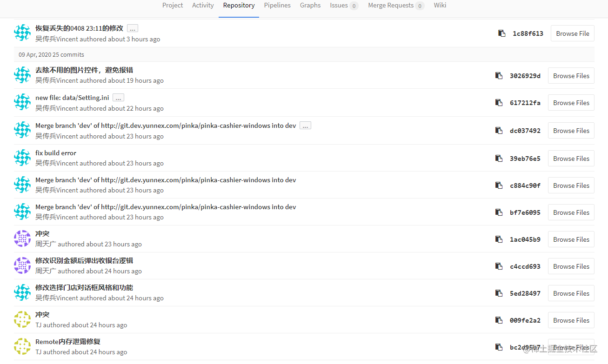Expand description of dc037492 merge commit
Viewport: 608px width, 364px height.
(x=305, y=126)
